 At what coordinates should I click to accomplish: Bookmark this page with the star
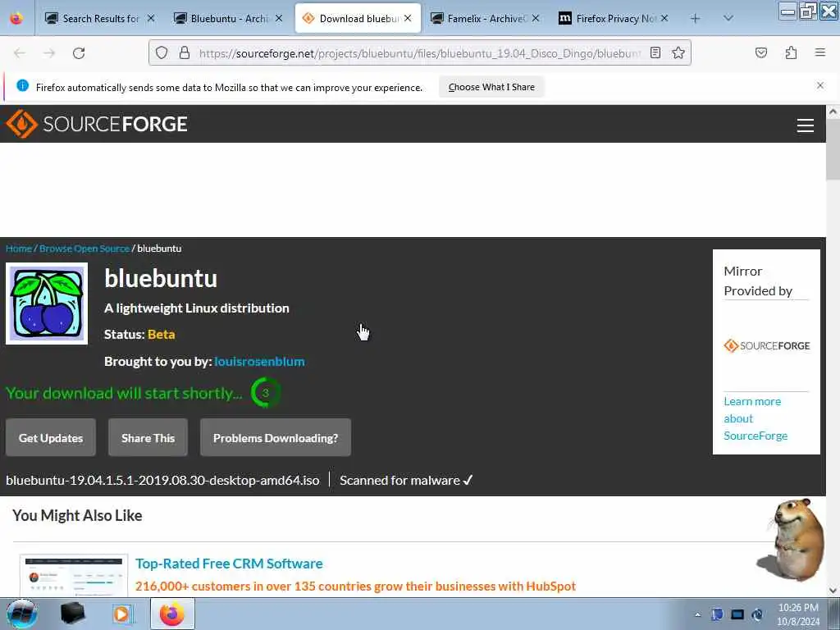pos(678,52)
